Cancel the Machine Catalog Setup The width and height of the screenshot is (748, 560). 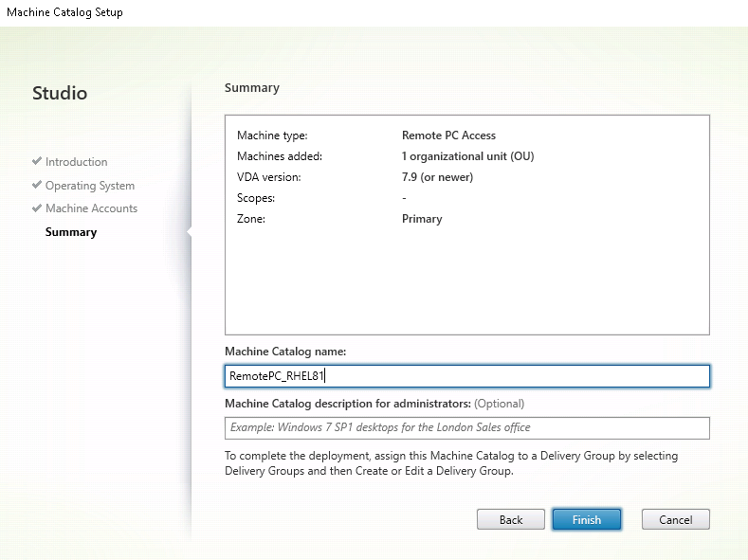675,519
